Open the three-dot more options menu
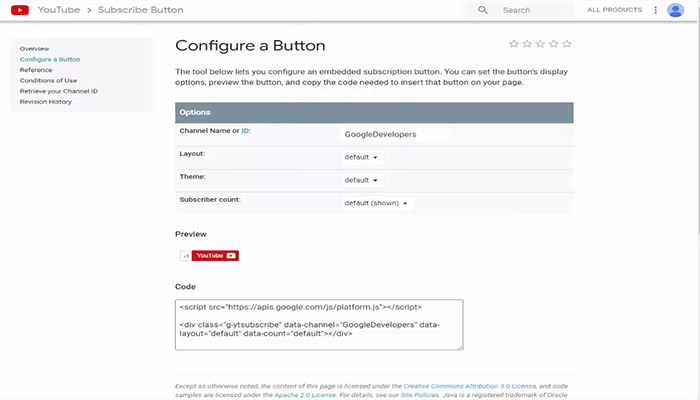 (655, 10)
